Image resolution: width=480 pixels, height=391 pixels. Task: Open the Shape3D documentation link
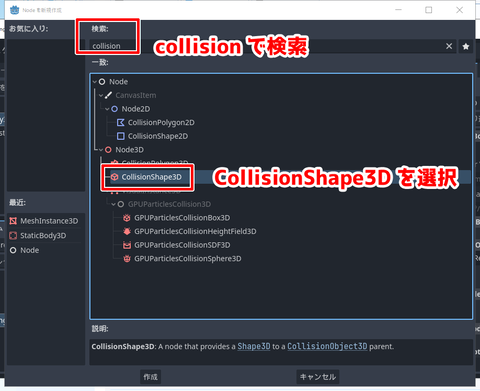coord(254,346)
